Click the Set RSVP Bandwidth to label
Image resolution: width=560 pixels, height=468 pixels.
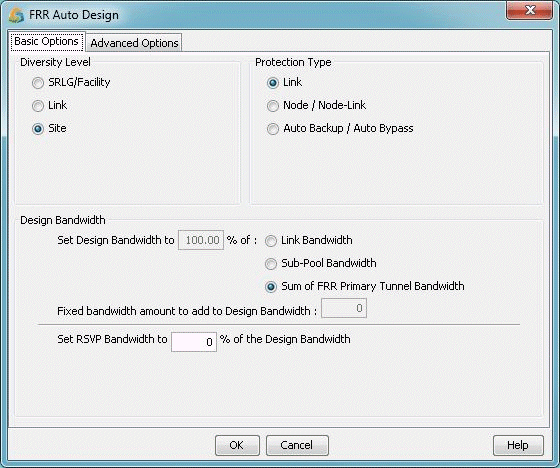(x=112, y=339)
